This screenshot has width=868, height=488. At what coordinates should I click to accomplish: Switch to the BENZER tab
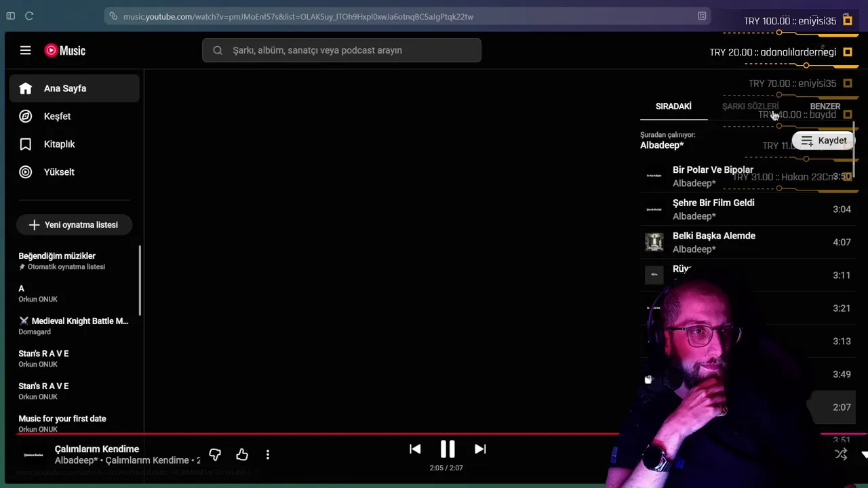[825, 106]
